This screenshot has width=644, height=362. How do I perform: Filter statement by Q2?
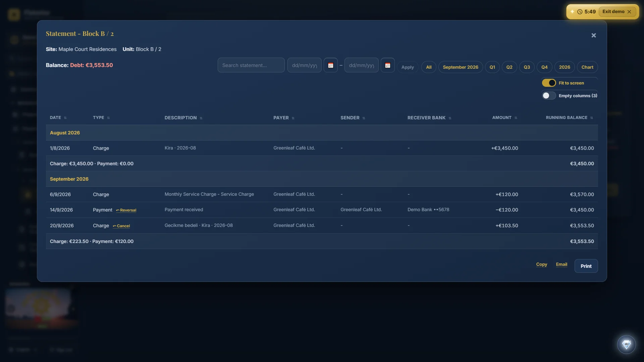[509, 67]
